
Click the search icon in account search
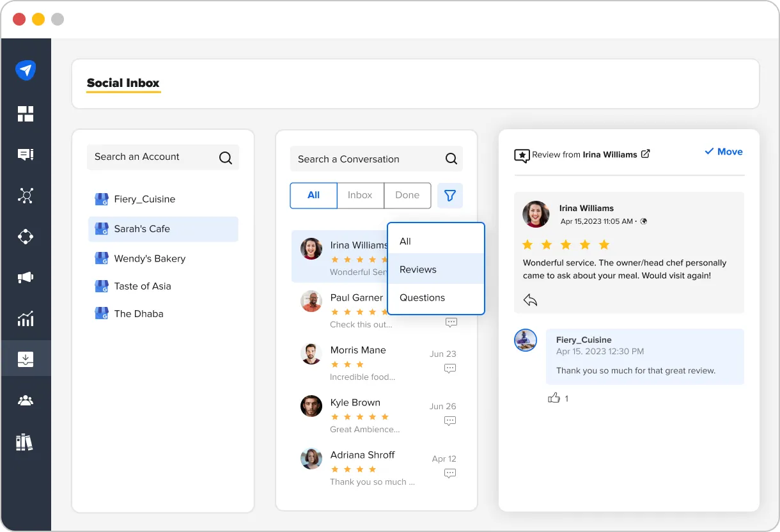click(x=226, y=157)
